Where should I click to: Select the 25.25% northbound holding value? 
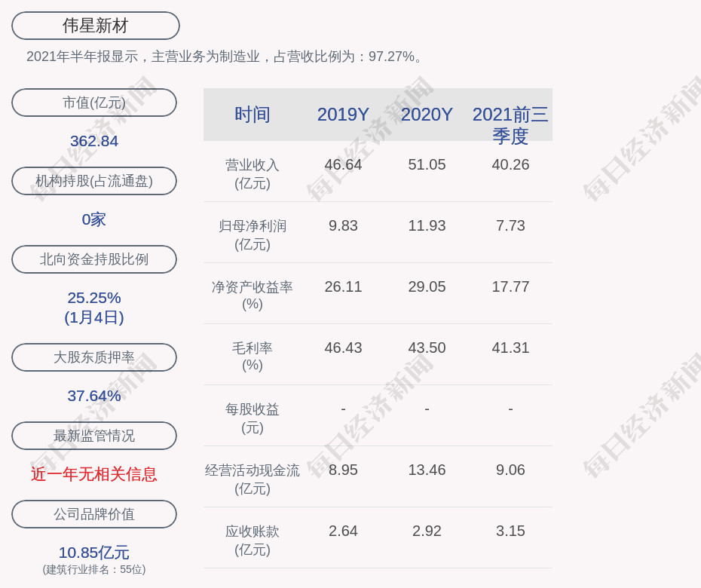coord(94,297)
